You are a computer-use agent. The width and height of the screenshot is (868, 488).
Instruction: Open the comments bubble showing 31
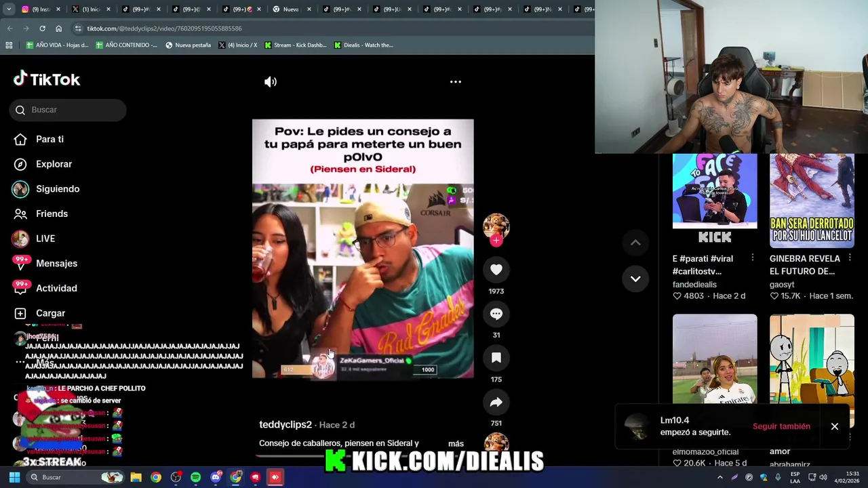pos(496,314)
